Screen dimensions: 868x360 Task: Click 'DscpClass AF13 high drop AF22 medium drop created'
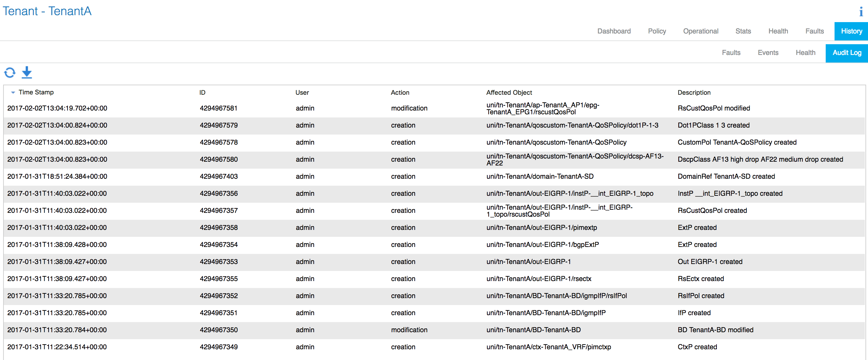[760, 159]
